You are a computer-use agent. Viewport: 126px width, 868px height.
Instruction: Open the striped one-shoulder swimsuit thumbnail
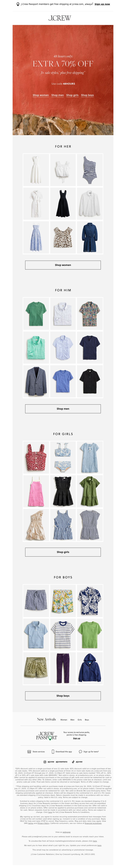(x=90, y=170)
